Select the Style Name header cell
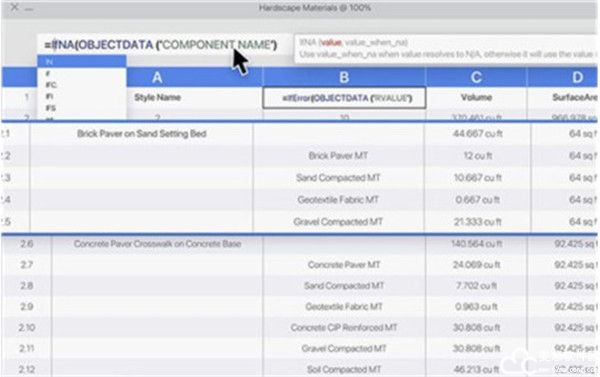Screen dimensions: 600x377 pyautogui.click(x=157, y=98)
